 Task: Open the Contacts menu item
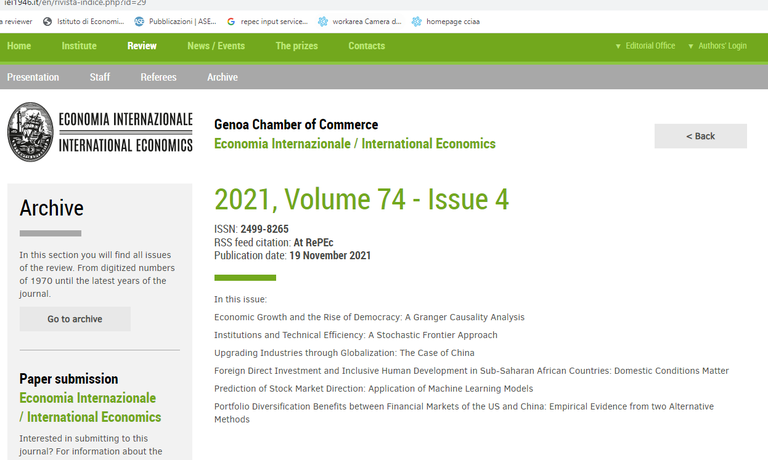[366, 46]
